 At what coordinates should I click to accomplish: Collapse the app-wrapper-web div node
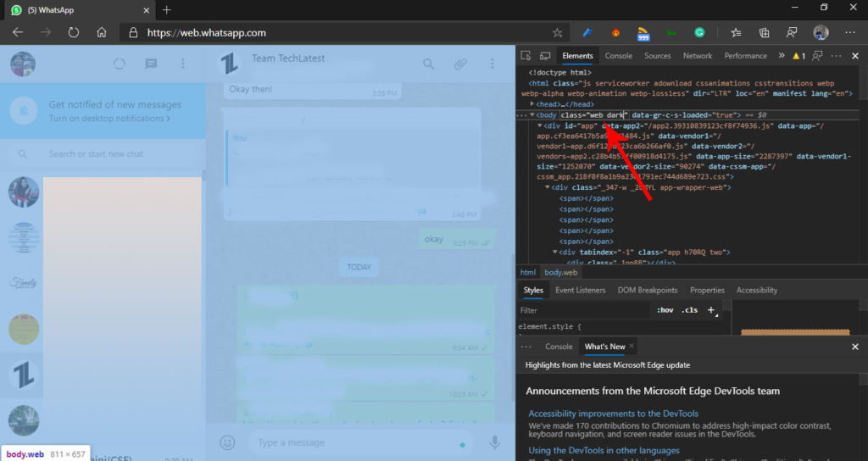[x=547, y=187]
